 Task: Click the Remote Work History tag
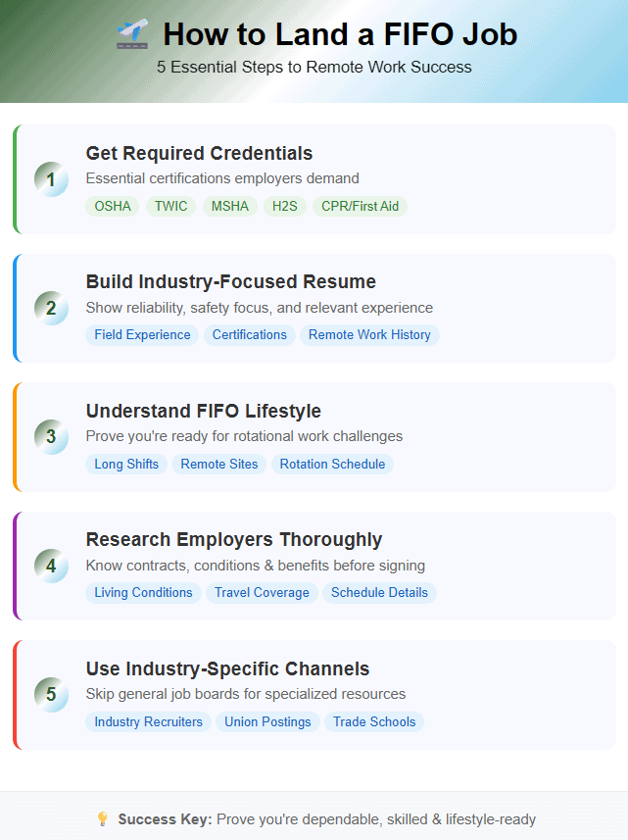(x=369, y=335)
